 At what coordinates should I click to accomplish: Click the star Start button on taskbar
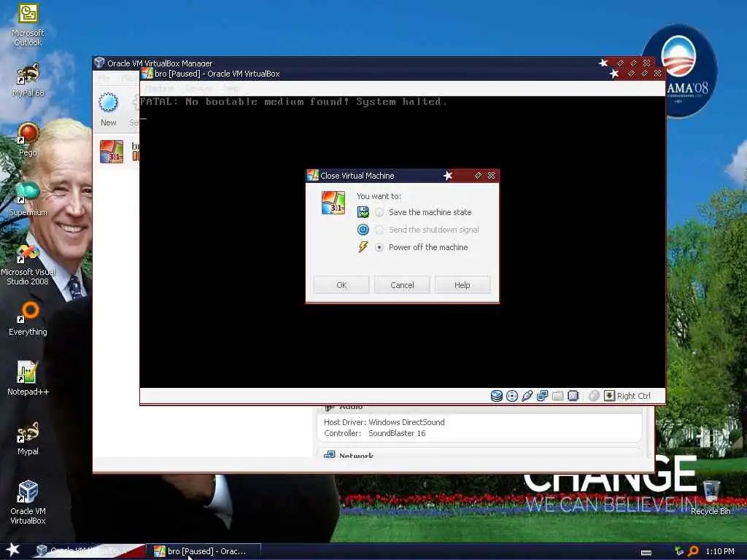click(13, 550)
